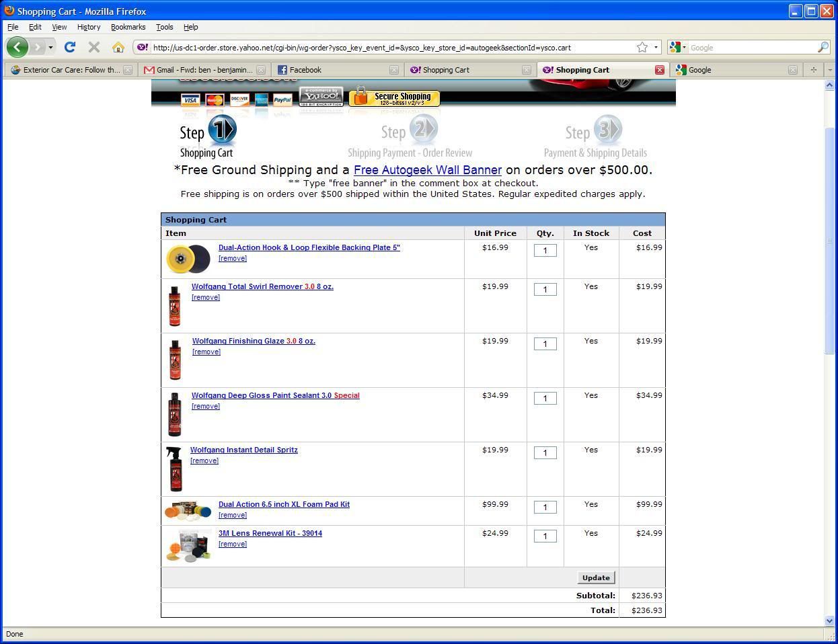Click the Visa card logo

[x=191, y=100]
